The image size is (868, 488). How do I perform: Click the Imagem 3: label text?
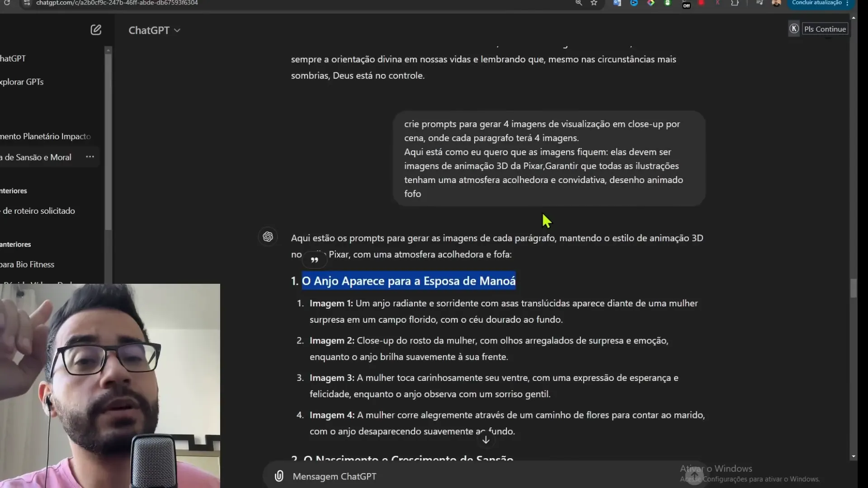[x=332, y=378]
